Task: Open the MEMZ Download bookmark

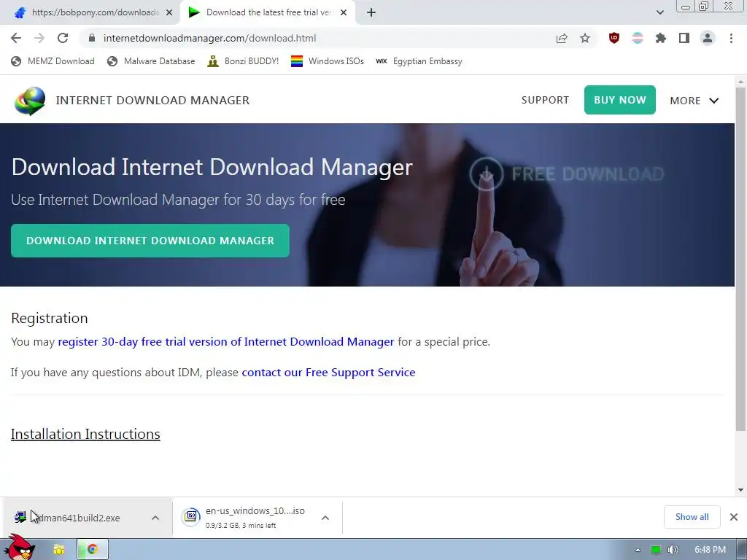Action: (x=53, y=61)
